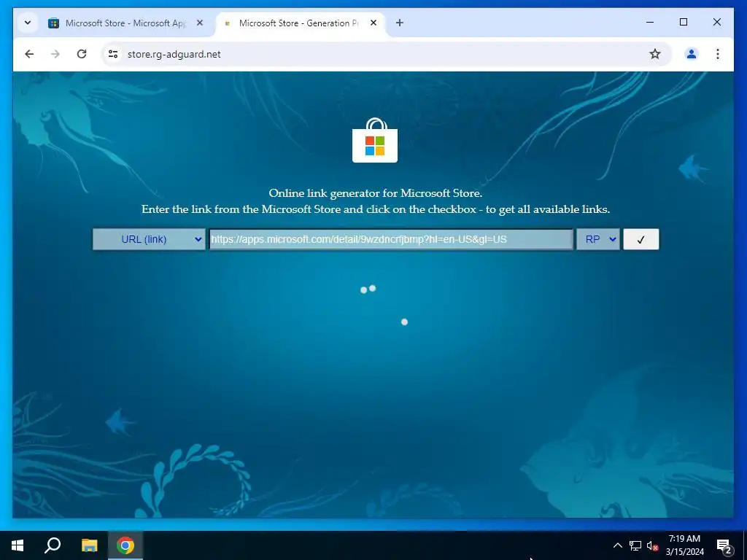Open Windows search from the taskbar
This screenshot has width=747, height=560.
coord(53,545)
